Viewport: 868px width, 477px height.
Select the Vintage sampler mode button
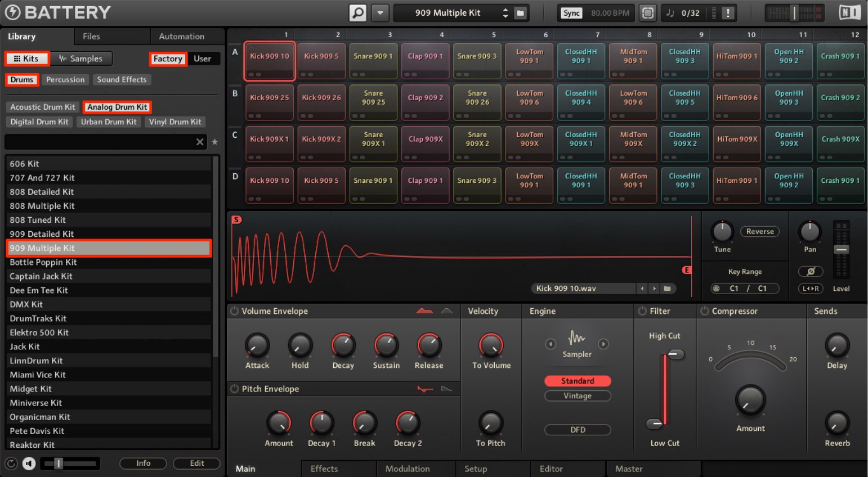[578, 396]
